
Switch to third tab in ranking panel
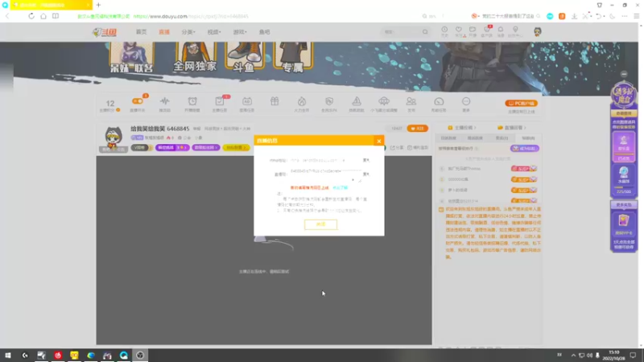(x=502, y=138)
